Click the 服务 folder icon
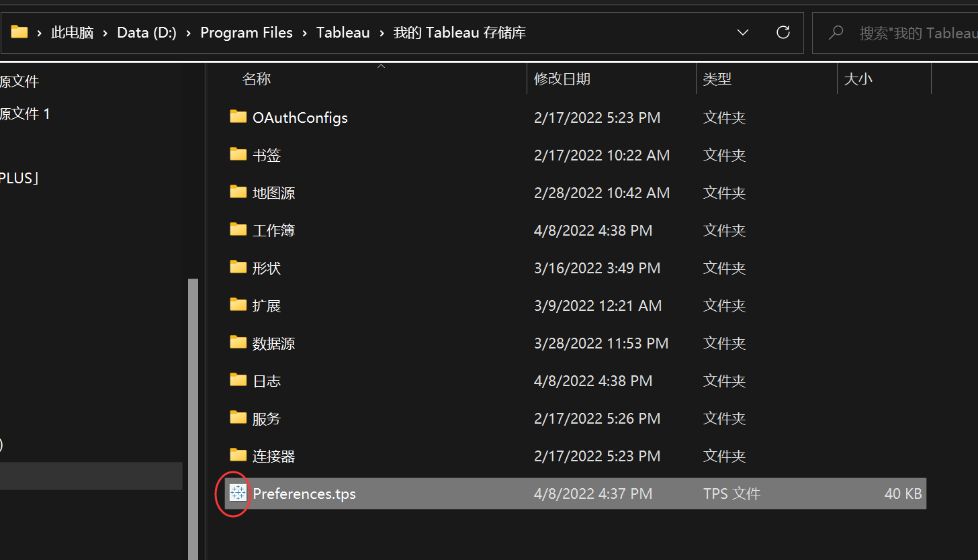Viewport: 978px width, 560px height. coord(238,418)
